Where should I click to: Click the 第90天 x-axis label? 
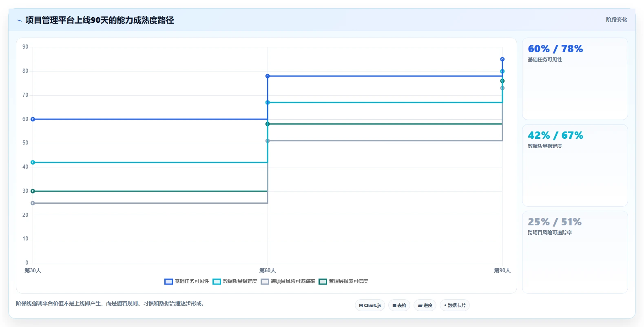502,270
